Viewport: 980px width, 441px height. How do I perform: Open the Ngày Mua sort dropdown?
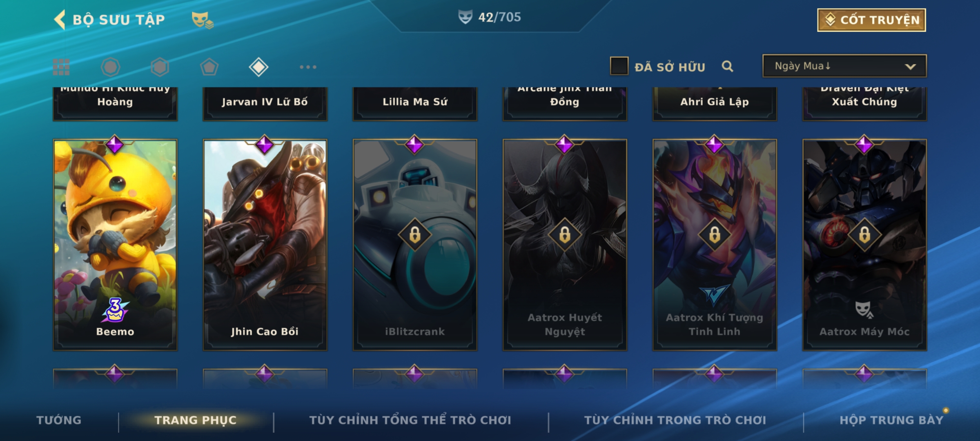(844, 66)
